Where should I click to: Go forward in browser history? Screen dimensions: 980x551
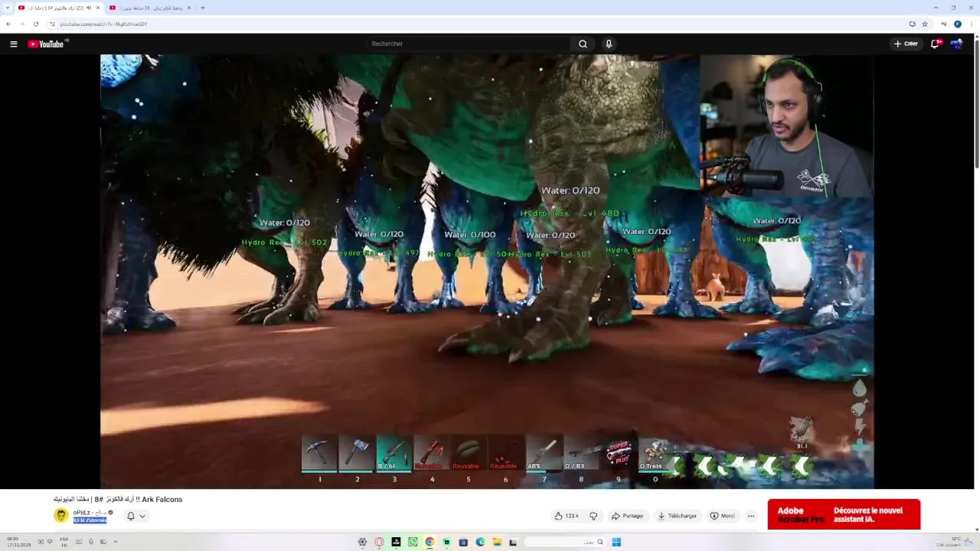pyautogui.click(x=21, y=24)
